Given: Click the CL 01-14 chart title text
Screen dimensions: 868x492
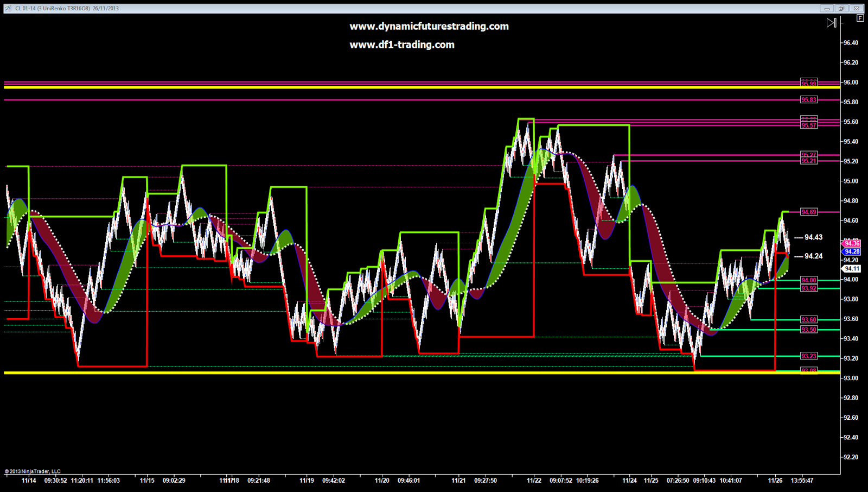Looking at the screenshot, I should pos(67,8).
